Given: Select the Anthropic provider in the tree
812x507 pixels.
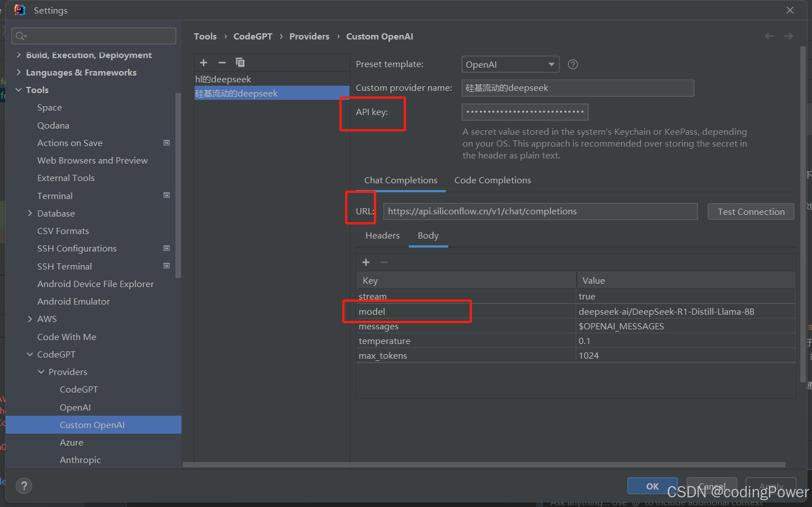Looking at the screenshot, I should (x=80, y=460).
